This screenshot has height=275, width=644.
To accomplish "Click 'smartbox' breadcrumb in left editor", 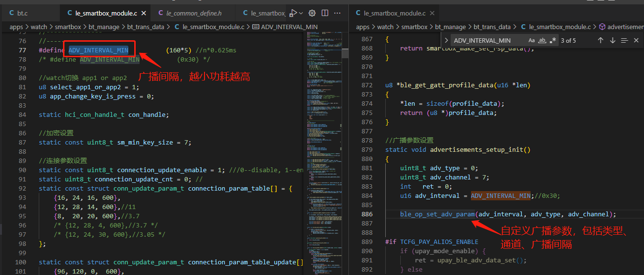I will coord(68,27).
